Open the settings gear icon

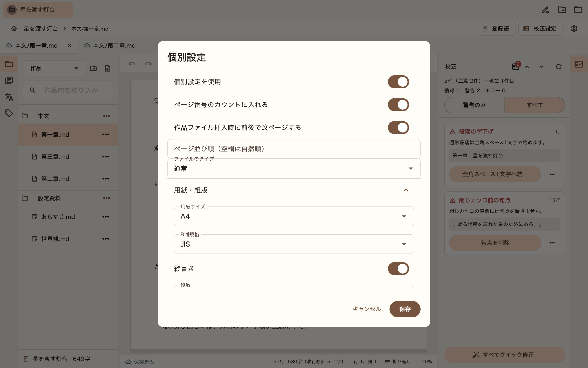(574, 29)
